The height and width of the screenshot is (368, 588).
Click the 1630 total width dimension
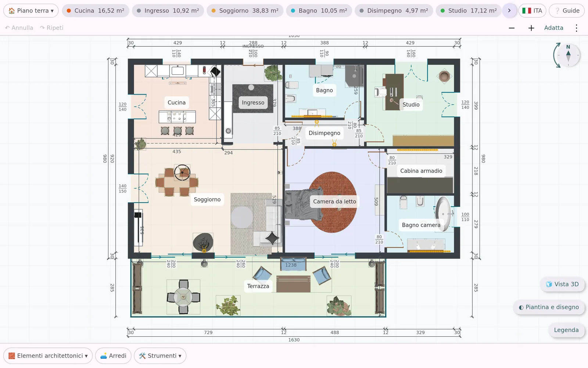coord(294,340)
